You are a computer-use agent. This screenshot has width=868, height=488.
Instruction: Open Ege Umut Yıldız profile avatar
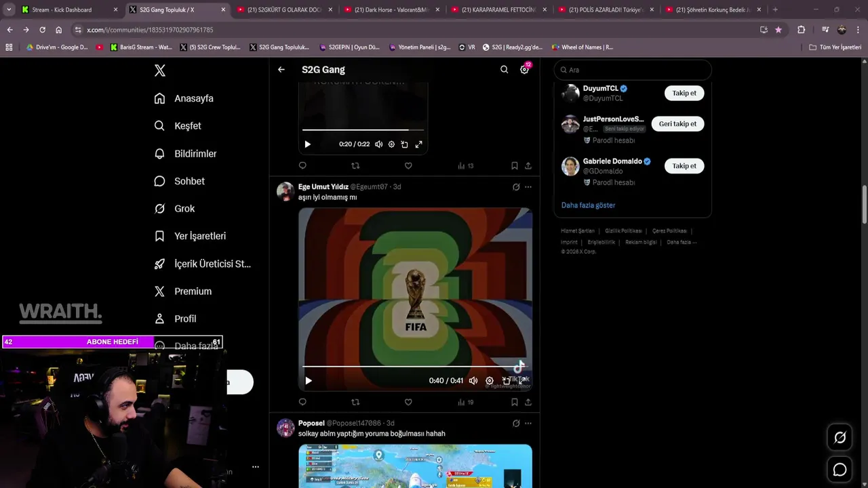pyautogui.click(x=285, y=192)
